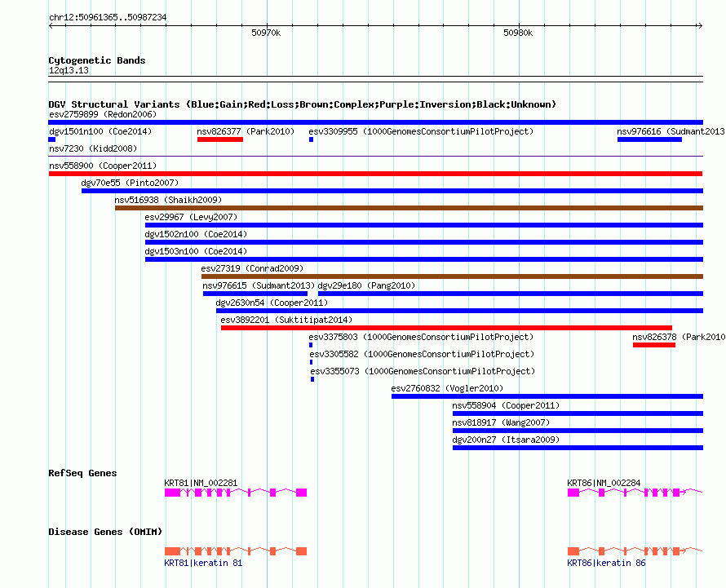Open the esv3355073 variant label

[x=423, y=371]
